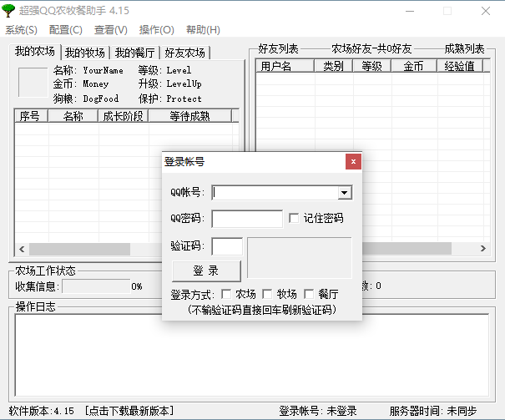Click the friend list horizontal scrollbar thumb
Screen dimensions: 505x420
pyautogui.click(x=407, y=248)
